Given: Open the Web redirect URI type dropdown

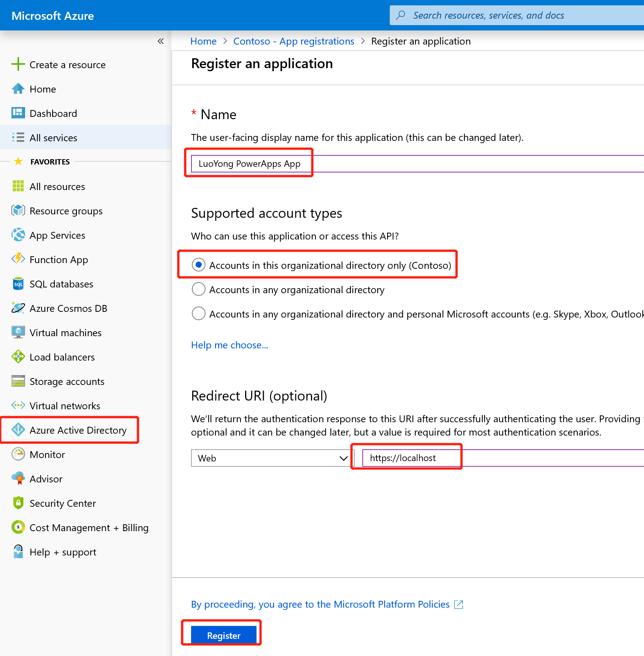Looking at the screenshot, I should (x=273, y=458).
